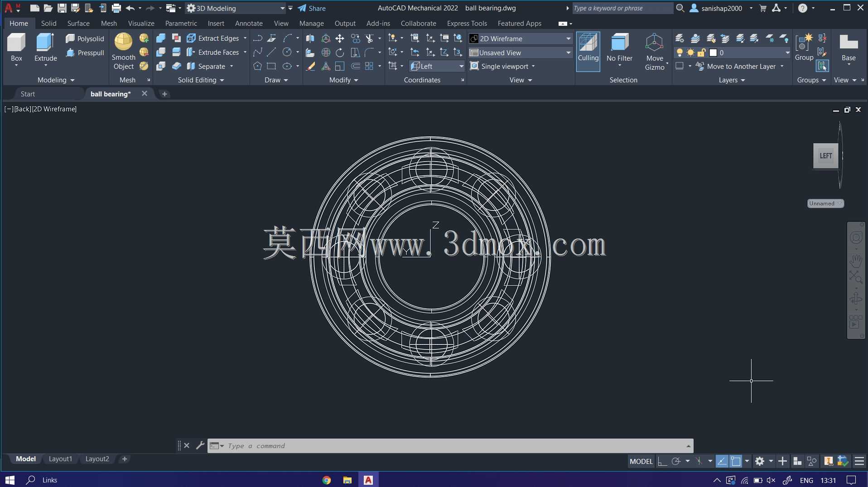Click the Separate solid editing tool

coord(206,66)
